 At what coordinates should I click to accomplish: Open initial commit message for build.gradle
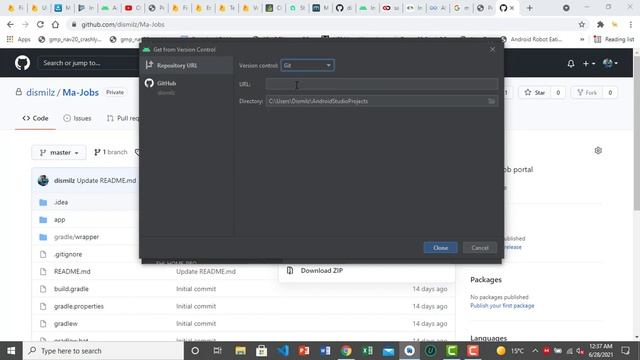[x=196, y=289]
